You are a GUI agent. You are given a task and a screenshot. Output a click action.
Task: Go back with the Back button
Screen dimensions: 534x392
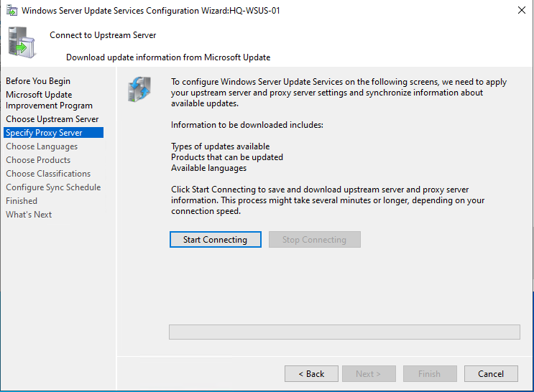311,374
